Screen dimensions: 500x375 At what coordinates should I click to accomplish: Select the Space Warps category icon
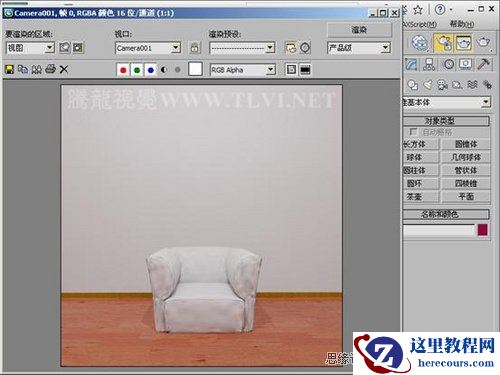click(x=472, y=85)
